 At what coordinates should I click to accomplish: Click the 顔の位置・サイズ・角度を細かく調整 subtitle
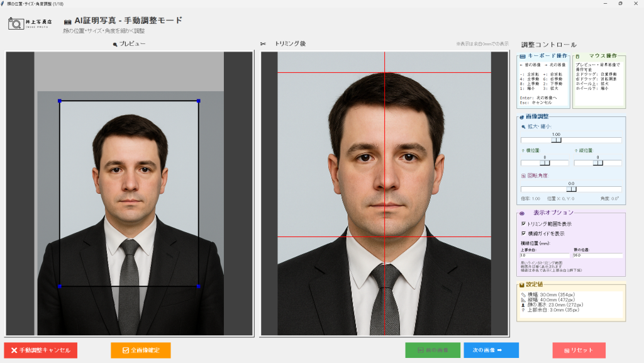click(104, 31)
